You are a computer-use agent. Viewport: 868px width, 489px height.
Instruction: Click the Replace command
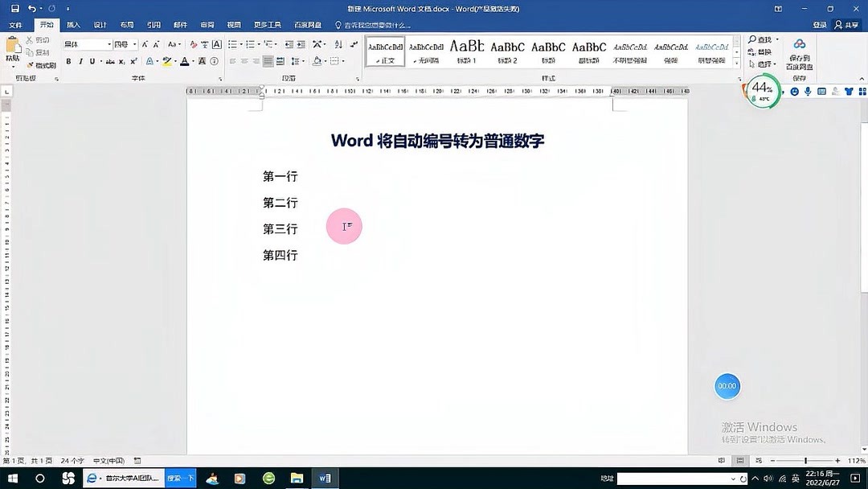762,51
